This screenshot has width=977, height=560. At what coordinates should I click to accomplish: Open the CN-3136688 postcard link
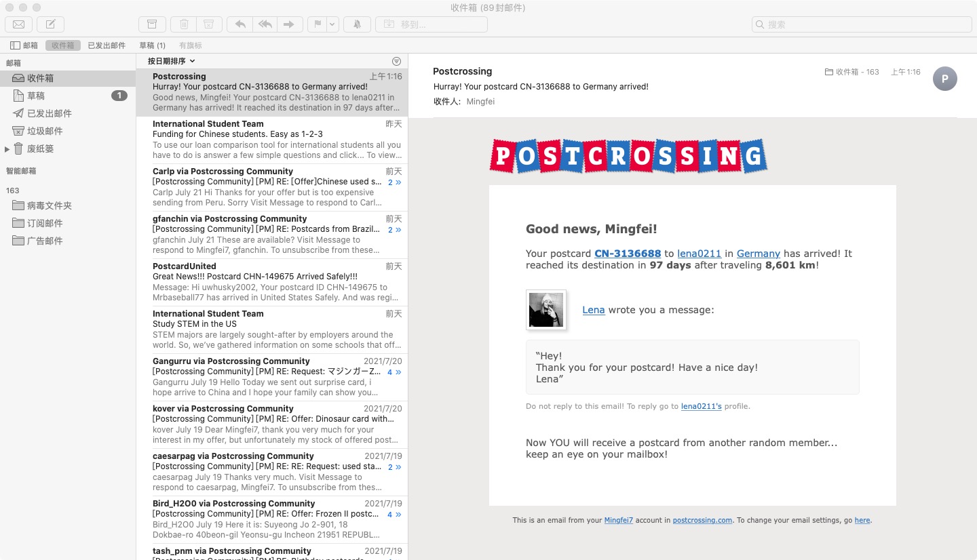coord(628,254)
